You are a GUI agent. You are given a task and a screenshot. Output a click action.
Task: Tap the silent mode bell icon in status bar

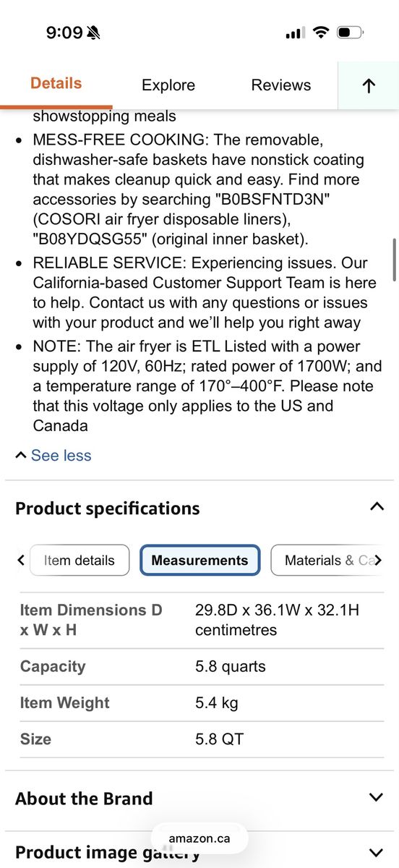point(95,33)
